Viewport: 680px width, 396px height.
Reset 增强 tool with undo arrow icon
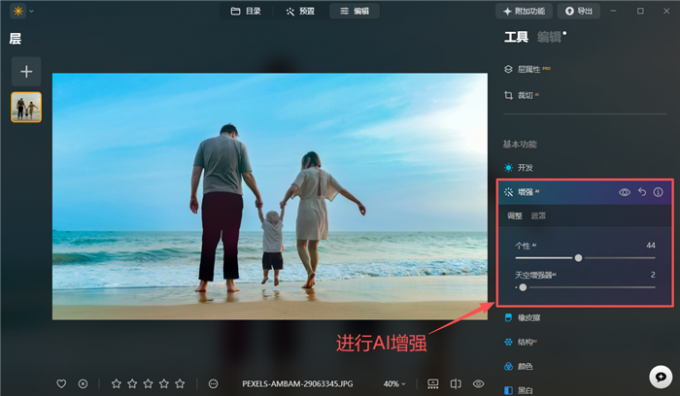coord(642,192)
